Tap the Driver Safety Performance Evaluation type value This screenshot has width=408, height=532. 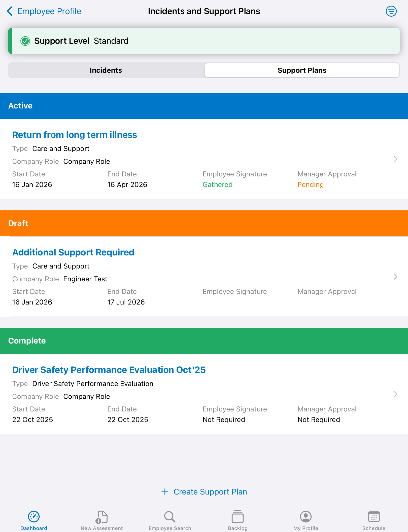(x=93, y=384)
